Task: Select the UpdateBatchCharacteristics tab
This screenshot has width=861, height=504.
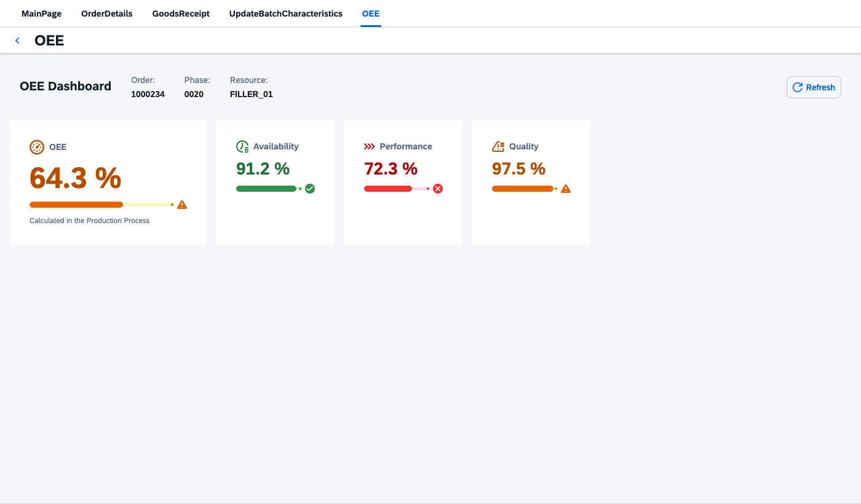Action: click(x=286, y=14)
